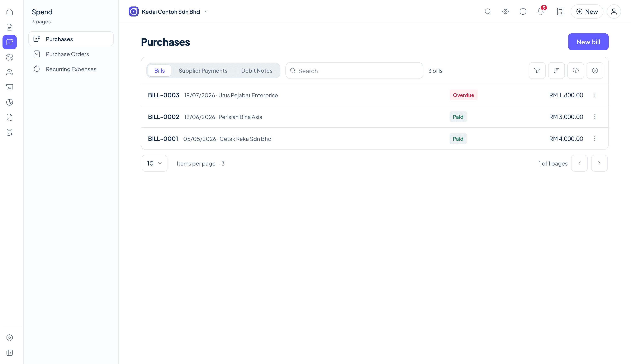631x364 pixels.
Task: Open the Home icon in left rail
Action: pos(10,12)
